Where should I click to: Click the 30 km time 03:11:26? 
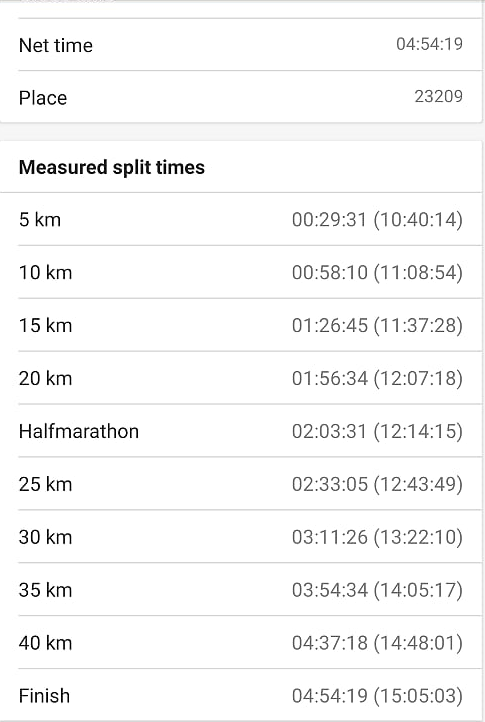click(330, 537)
